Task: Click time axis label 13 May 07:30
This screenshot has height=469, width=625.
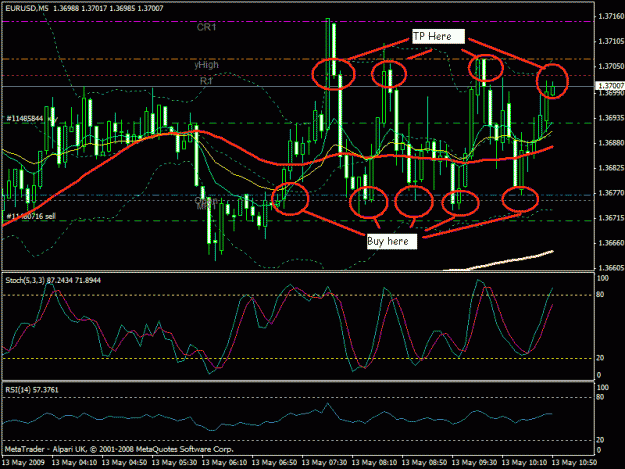Action: pyautogui.click(x=324, y=462)
